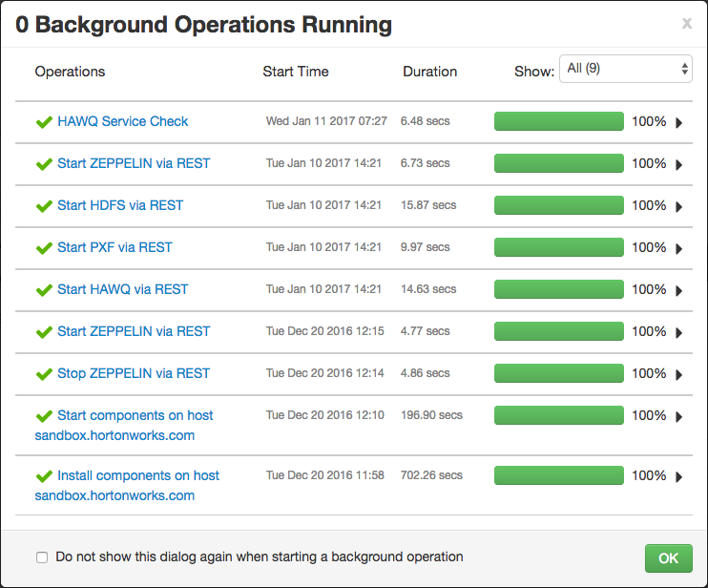Click the checkmark next to Install components on host
Viewport: 708px width, 588px height.
pyautogui.click(x=44, y=476)
